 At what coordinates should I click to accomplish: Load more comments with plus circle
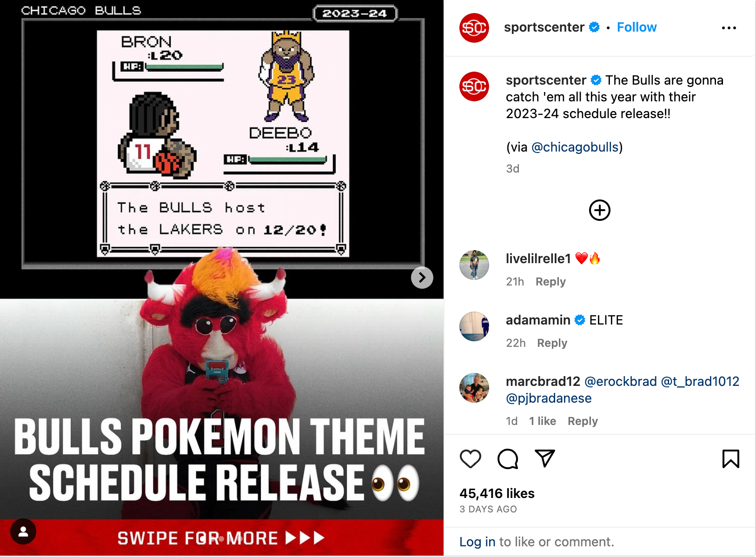pyautogui.click(x=599, y=210)
